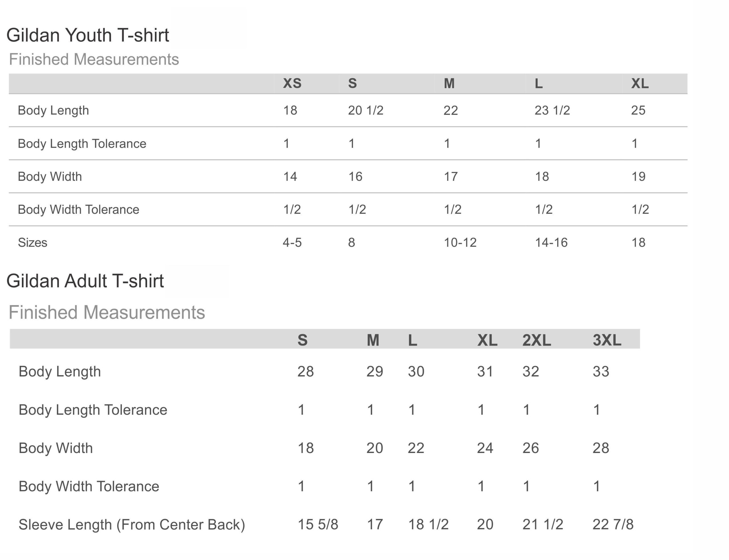Select youth small body length 20 1/2

pyautogui.click(x=366, y=110)
